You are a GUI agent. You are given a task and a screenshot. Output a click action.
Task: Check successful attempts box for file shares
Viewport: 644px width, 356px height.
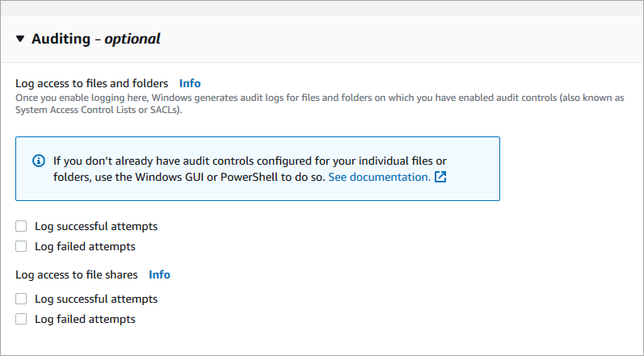pos(21,299)
